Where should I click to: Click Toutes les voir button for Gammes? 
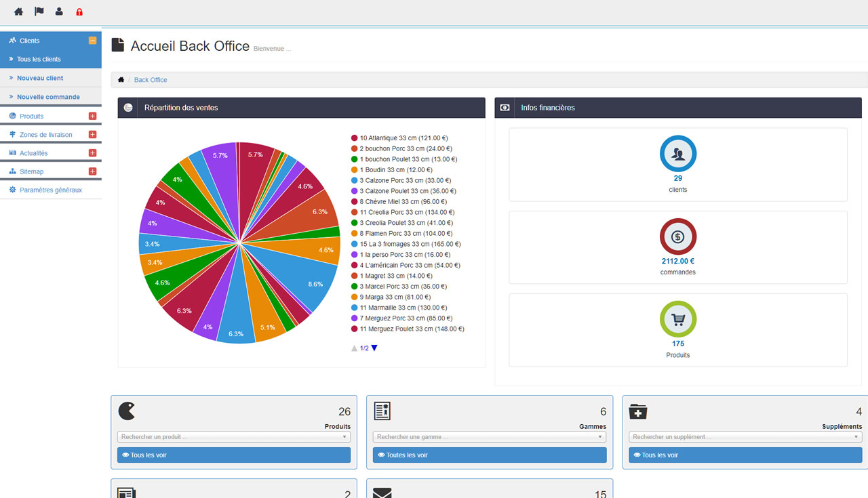[489, 455]
